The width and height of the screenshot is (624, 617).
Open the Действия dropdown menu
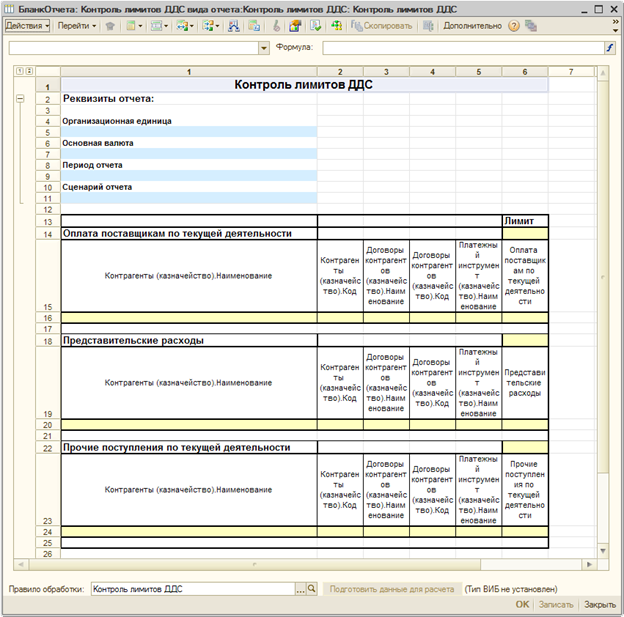27,26
